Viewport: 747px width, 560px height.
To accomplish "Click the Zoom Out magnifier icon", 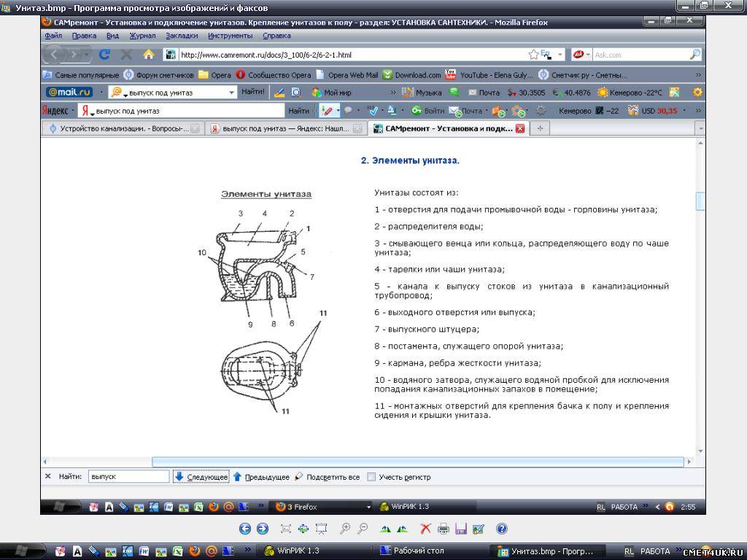I will pyautogui.click(x=363, y=529).
